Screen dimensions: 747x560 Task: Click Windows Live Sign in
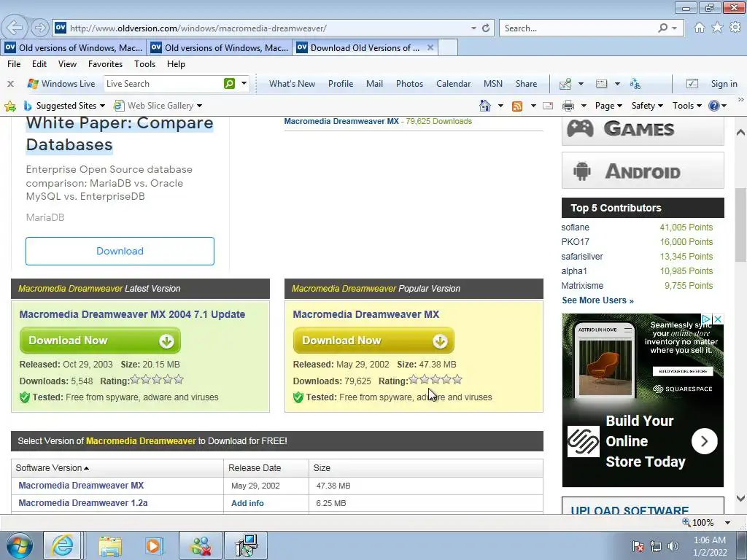724,84
